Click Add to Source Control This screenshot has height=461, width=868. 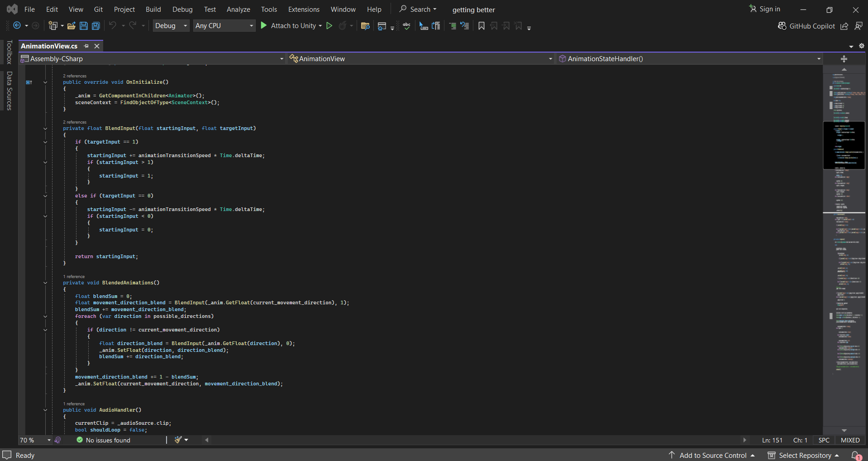click(x=713, y=455)
